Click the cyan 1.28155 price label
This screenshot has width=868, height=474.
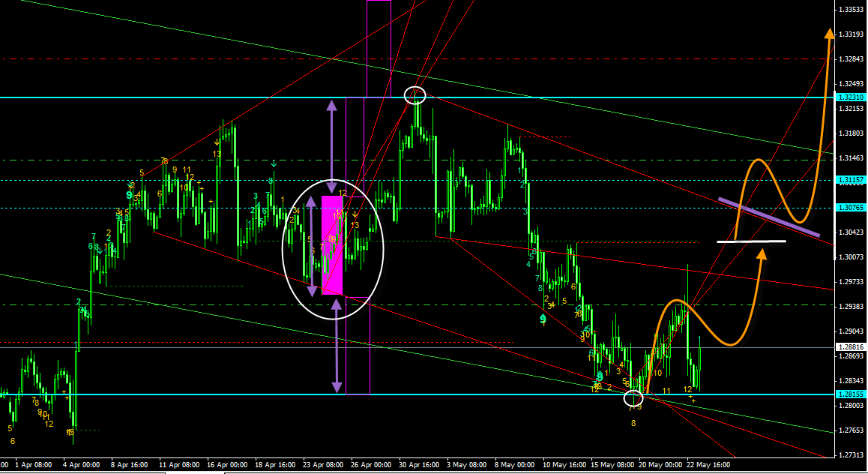[850, 394]
